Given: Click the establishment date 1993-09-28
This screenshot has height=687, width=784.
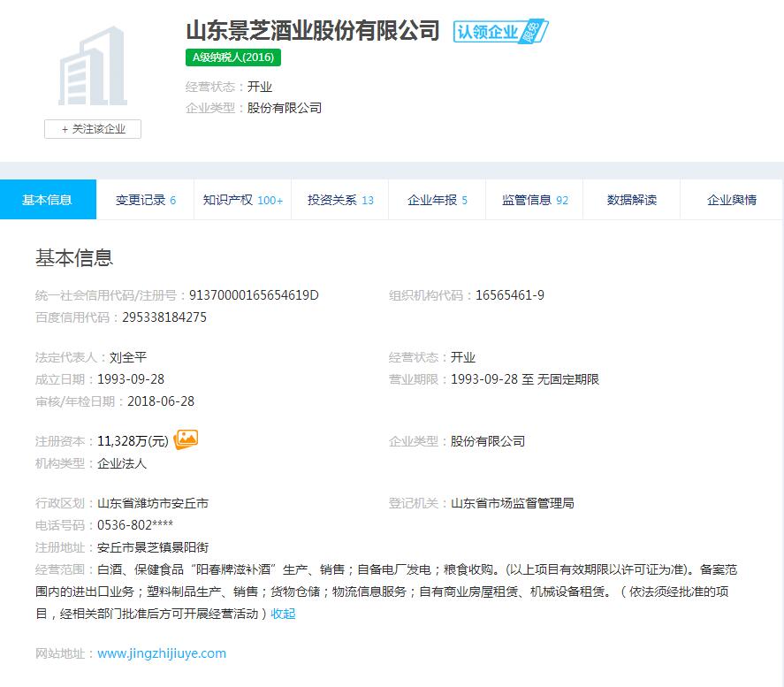Looking at the screenshot, I should coord(131,379).
